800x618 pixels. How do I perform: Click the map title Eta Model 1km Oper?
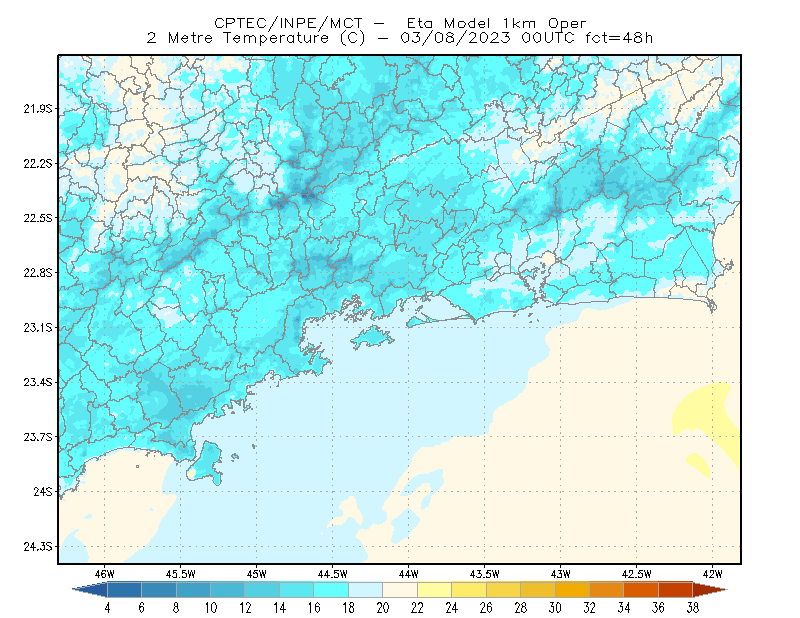pos(496,23)
